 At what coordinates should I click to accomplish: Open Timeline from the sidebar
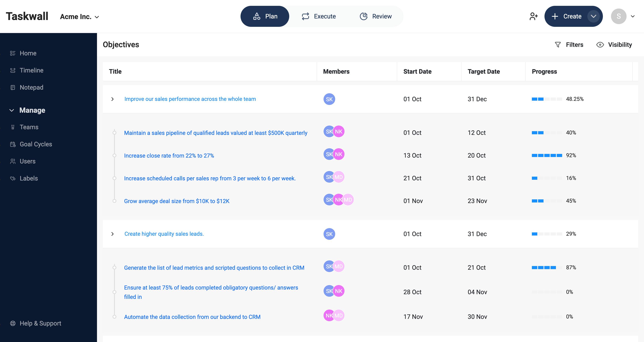point(31,70)
